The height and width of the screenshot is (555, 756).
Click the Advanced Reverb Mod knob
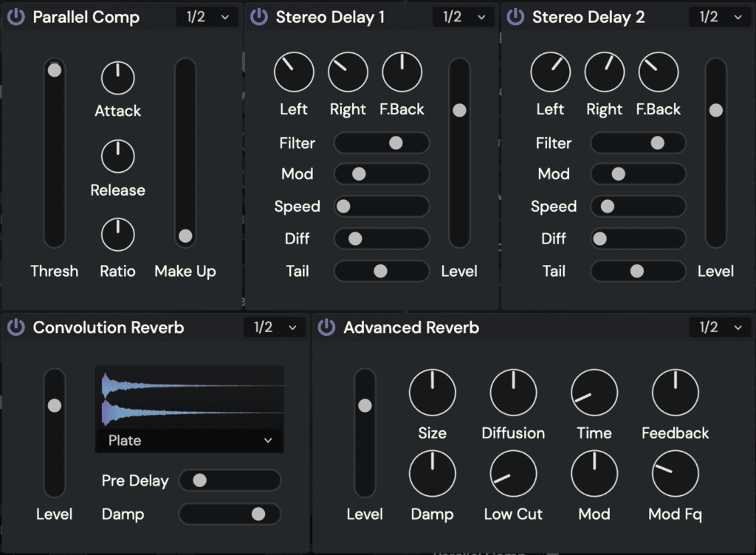point(594,474)
